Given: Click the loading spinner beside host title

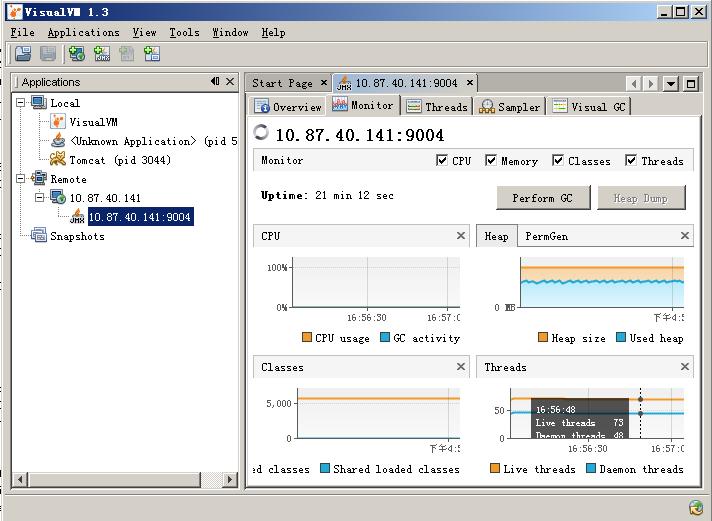Looking at the screenshot, I should (261, 132).
